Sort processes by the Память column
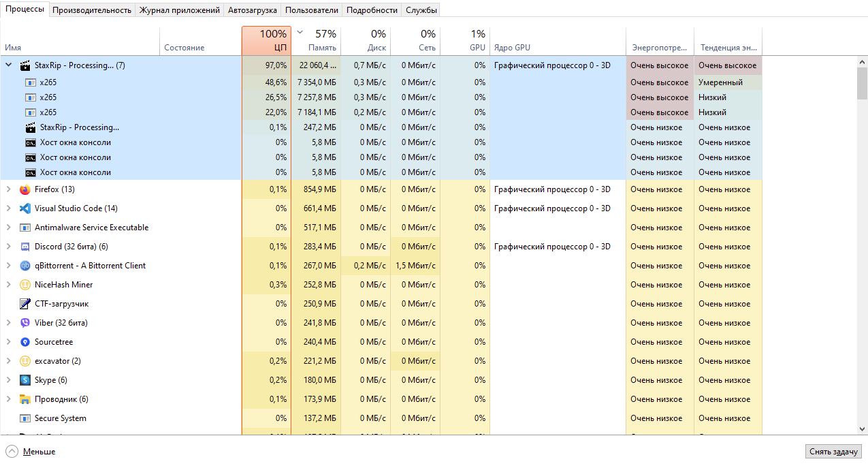 [x=317, y=41]
